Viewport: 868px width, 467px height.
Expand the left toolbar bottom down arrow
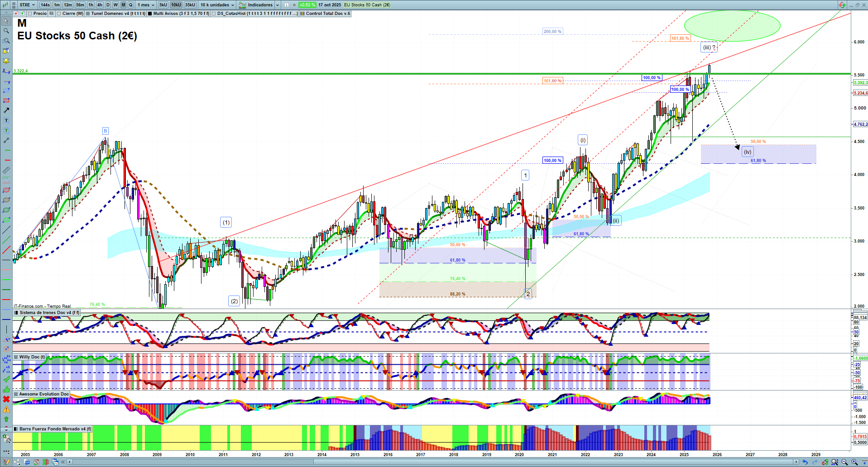point(6,429)
